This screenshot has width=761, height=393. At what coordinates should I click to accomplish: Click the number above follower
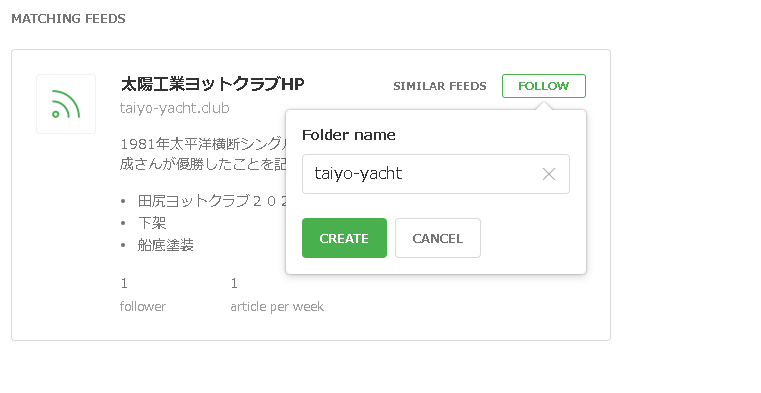coord(124,283)
